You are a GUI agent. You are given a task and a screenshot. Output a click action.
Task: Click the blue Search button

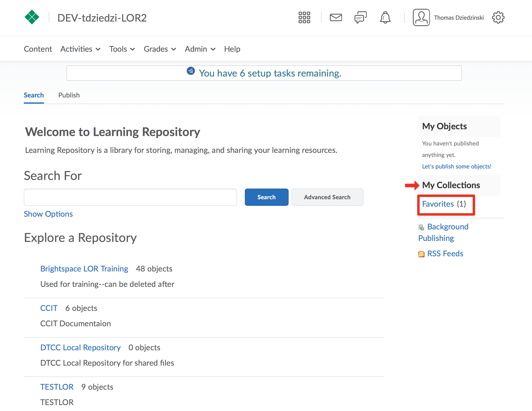click(266, 197)
